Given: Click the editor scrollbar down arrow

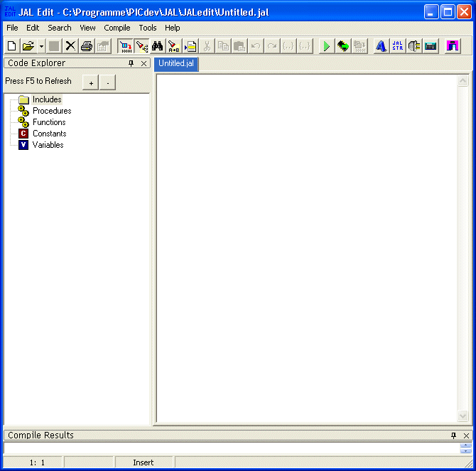Looking at the screenshot, I should [x=463, y=416].
